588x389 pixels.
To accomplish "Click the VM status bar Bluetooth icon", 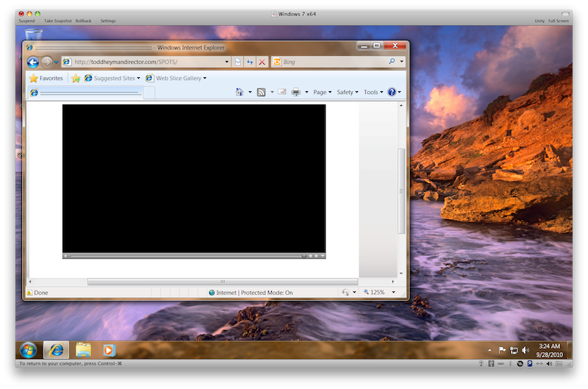I will click(x=510, y=363).
